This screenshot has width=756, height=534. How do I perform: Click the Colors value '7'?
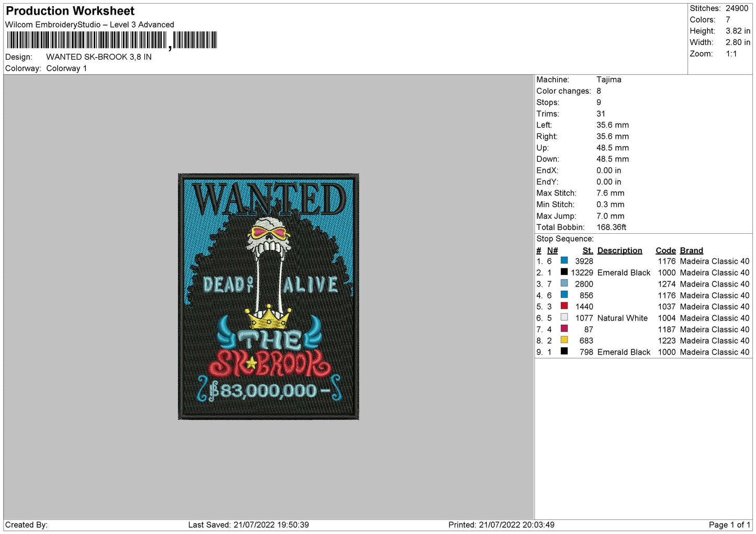[728, 20]
